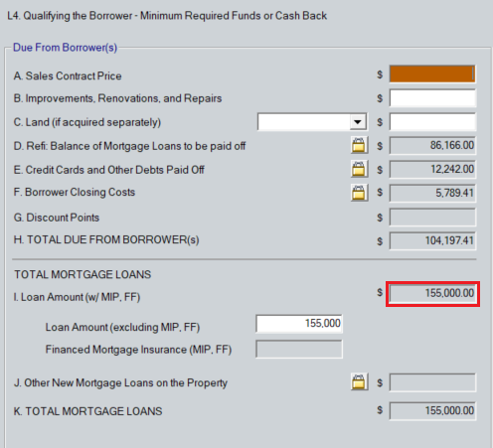Select the 12,242.00 debts paid off field
493x448 pixels.
point(432,169)
